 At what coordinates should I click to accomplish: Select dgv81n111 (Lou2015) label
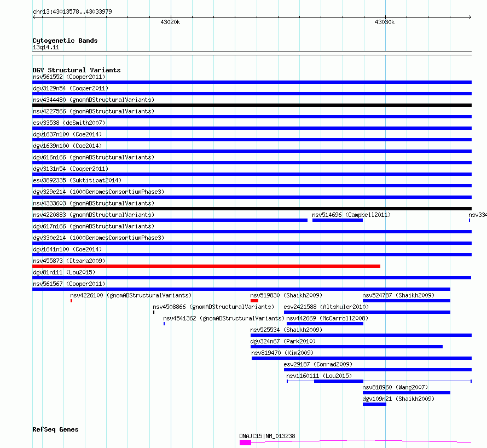tap(64, 272)
